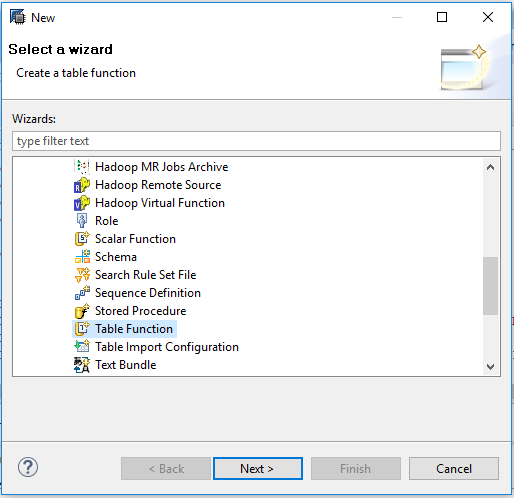Select the highlighted Table Function entry
This screenshot has height=498, width=514.
pyautogui.click(x=124, y=329)
